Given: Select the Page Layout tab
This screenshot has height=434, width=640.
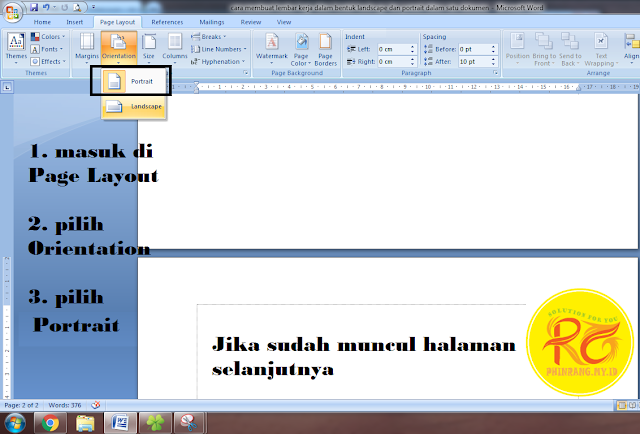Looking at the screenshot, I should 118,22.
